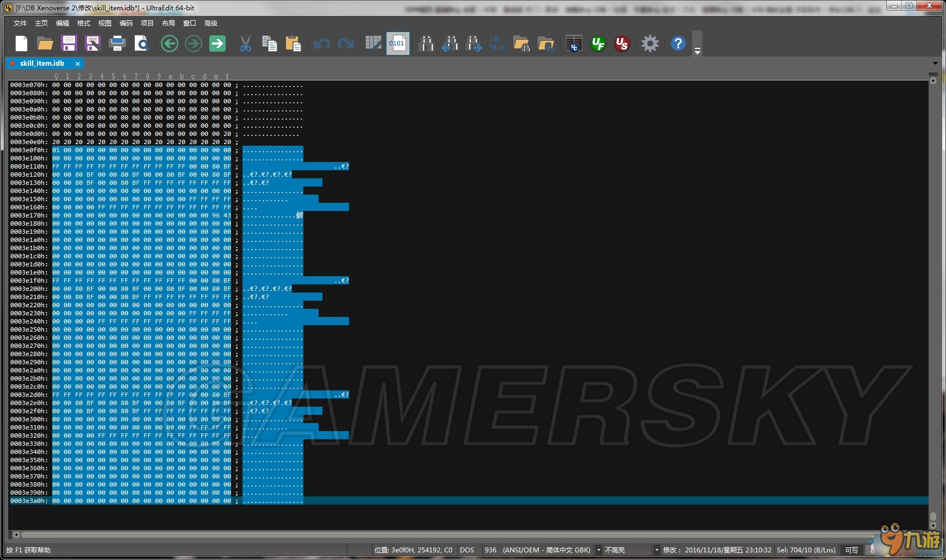Click hex row address 0003e070h
Image resolution: width=946 pixels, height=560 pixels.
point(29,85)
